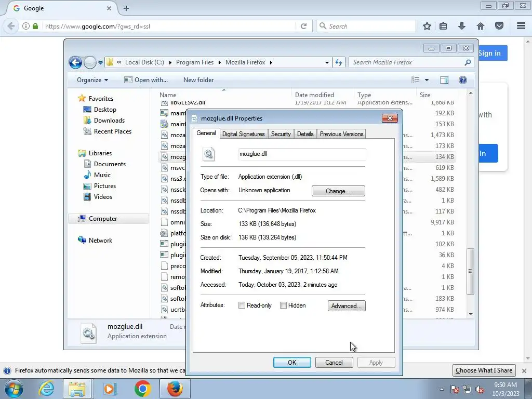Click the Explorer vertical scrollbar thumb
The width and height of the screenshot is (532, 399).
[470, 271]
